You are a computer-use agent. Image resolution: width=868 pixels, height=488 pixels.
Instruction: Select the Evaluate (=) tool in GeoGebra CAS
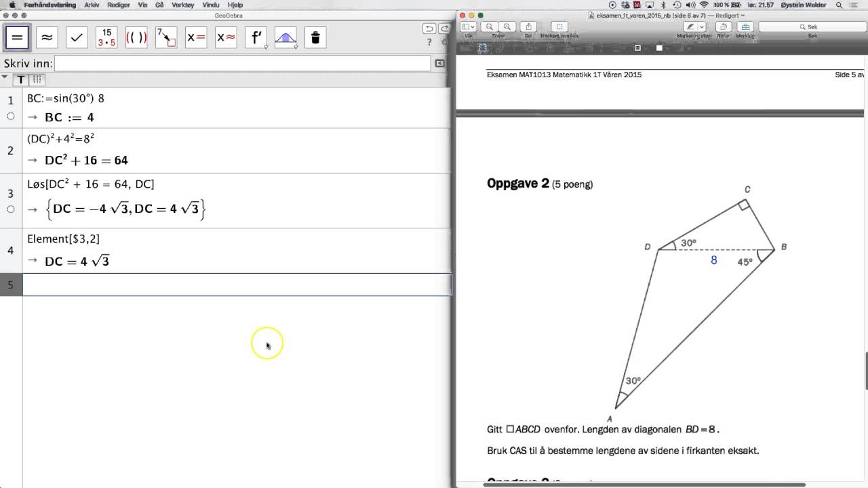18,38
